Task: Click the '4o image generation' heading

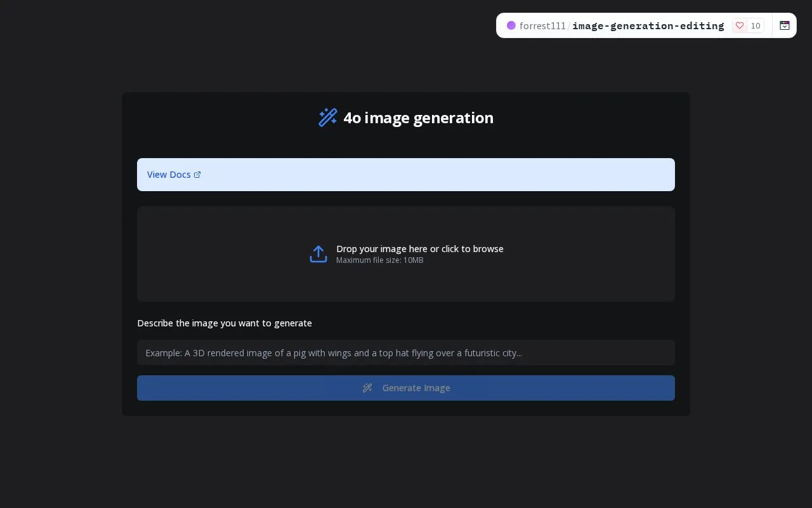Action: click(418, 118)
